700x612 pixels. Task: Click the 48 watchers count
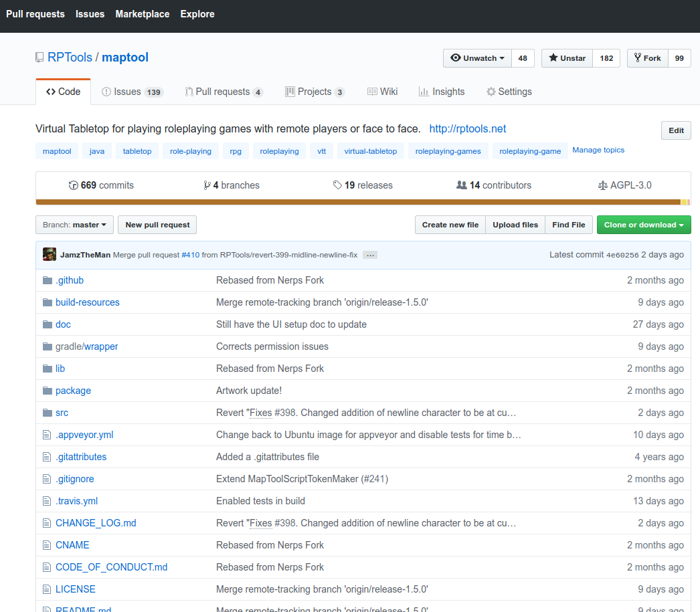[x=523, y=58]
